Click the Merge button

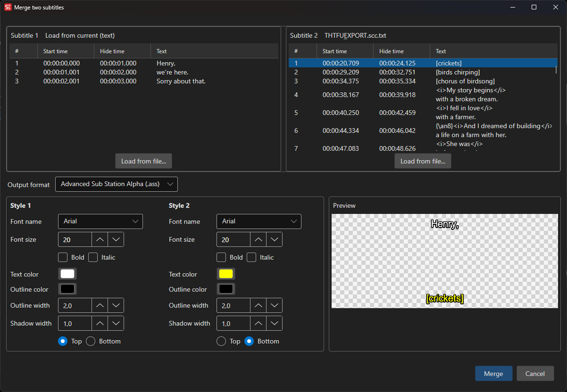[x=493, y=374]
